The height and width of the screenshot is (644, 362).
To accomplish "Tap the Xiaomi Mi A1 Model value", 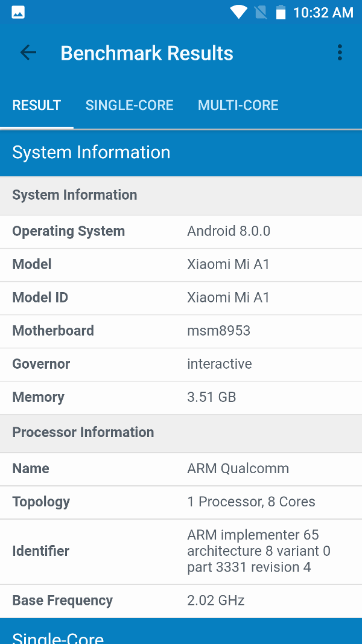I will point(228,264).
